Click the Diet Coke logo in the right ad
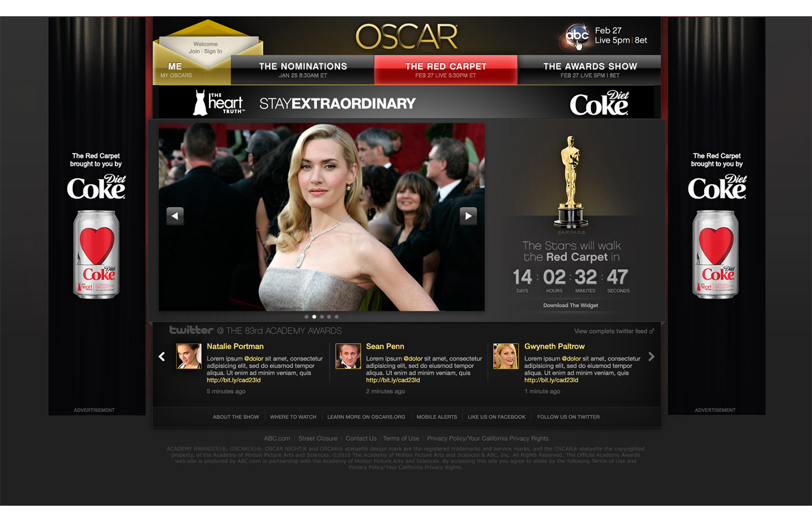Image resolution: width=812 pixels, height=522 pixels. click(x=717, y=187)
